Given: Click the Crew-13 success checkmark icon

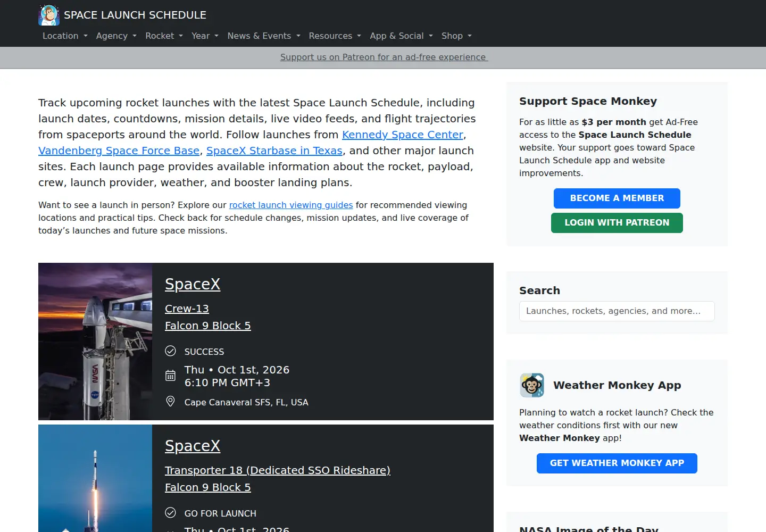Looking at the screenshot, I should click(x=170, y=351).
